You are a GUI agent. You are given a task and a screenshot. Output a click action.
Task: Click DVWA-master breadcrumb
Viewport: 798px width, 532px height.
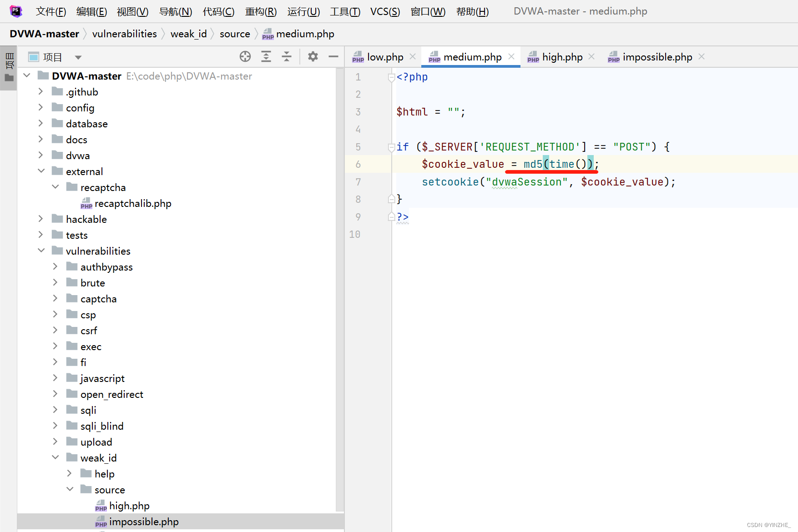[45, 34]
